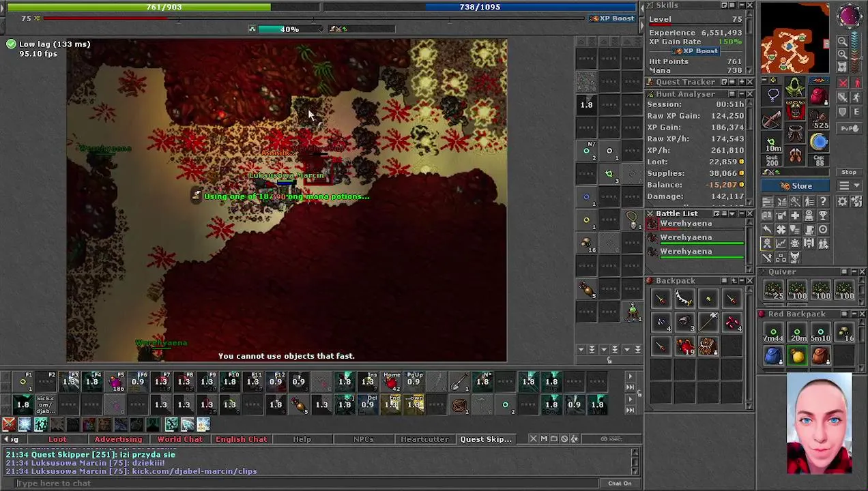Open the options gear icon
The height and width of the screenshot is (491, 868).
(x=842, y=201)
